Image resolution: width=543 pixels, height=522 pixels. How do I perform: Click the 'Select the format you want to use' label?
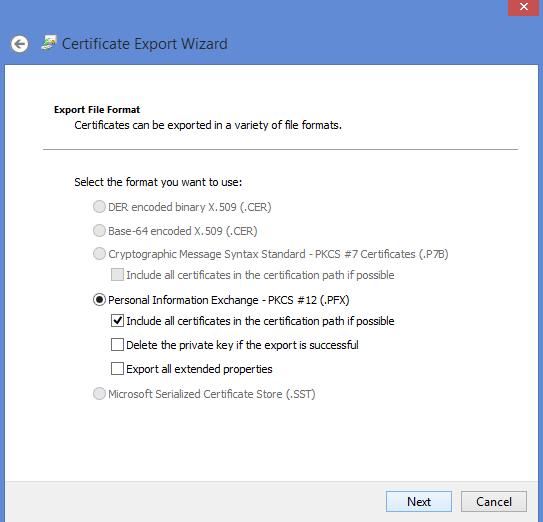coord(158,182)
